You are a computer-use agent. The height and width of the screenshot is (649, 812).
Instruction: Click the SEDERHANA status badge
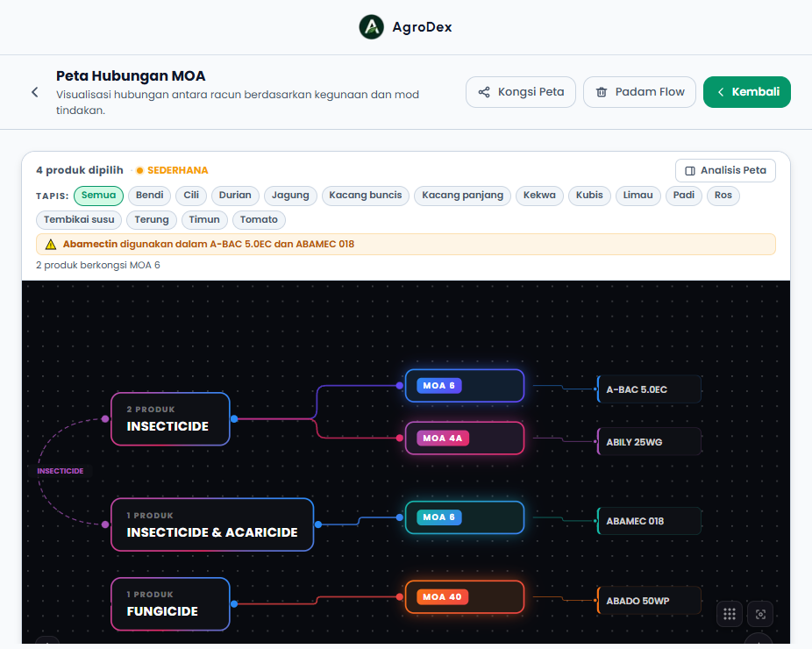tap(173, 170)
